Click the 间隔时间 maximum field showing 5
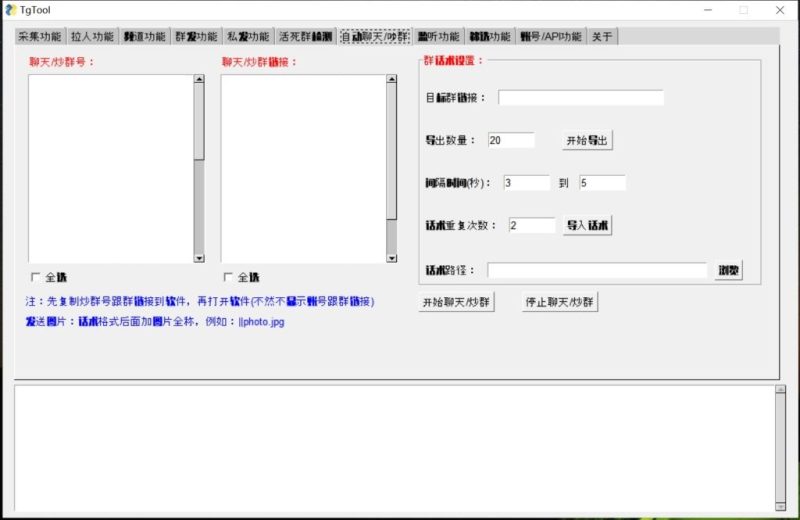800x520 pixels. pyautogui.click(x=602, y=183)
